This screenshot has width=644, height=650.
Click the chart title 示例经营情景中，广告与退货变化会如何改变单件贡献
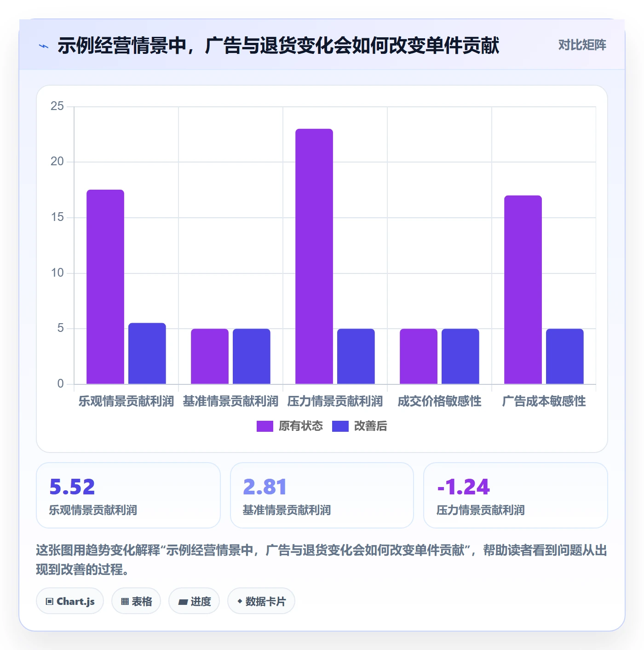[x=278, y=46]
